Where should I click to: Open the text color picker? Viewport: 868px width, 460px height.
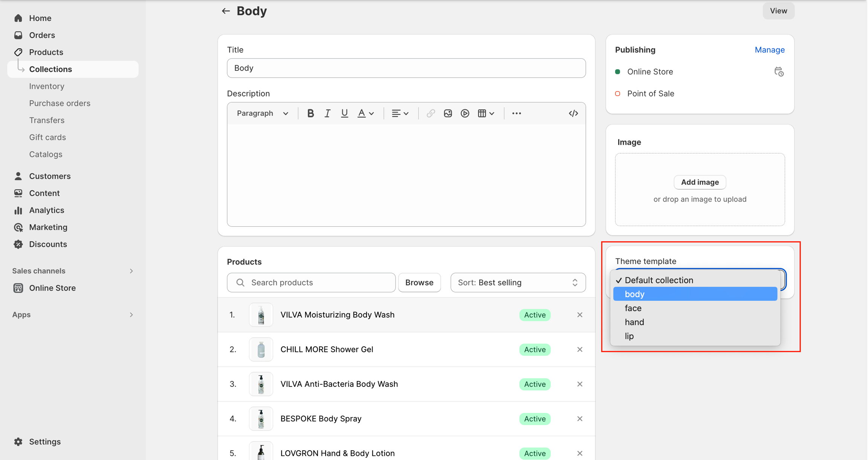click(x=365, y=113)
